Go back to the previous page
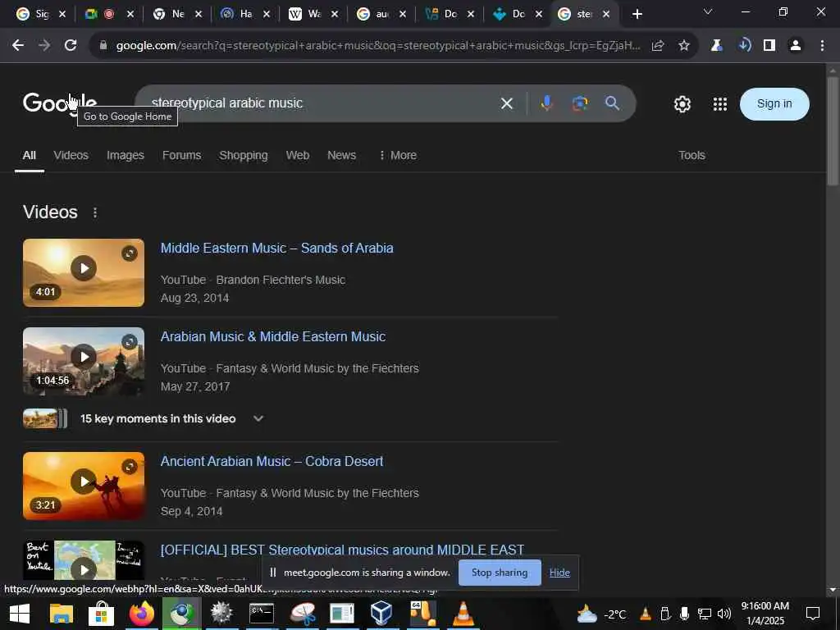Image resolution: width=840 pixels, height=630 pixels. [x=18, y=46]
